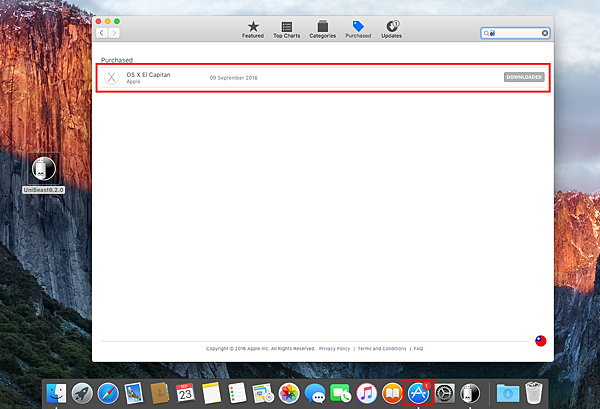This screenshot has width=600, height=409.
Task: Open Contacts from the Dock
Action: pyautogui.click(x=160, y=393)
